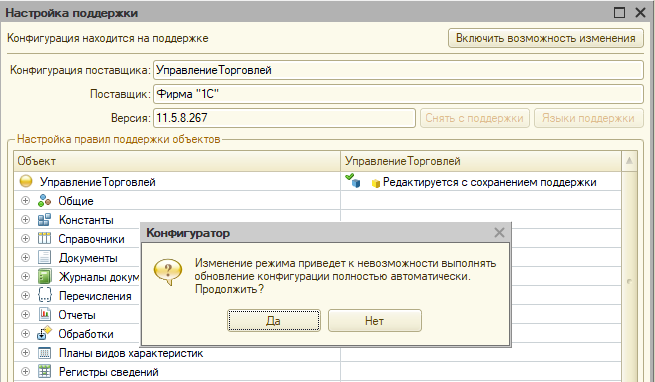
Task: Expand the Обработки tree node
Action: [x=25, y=334]
